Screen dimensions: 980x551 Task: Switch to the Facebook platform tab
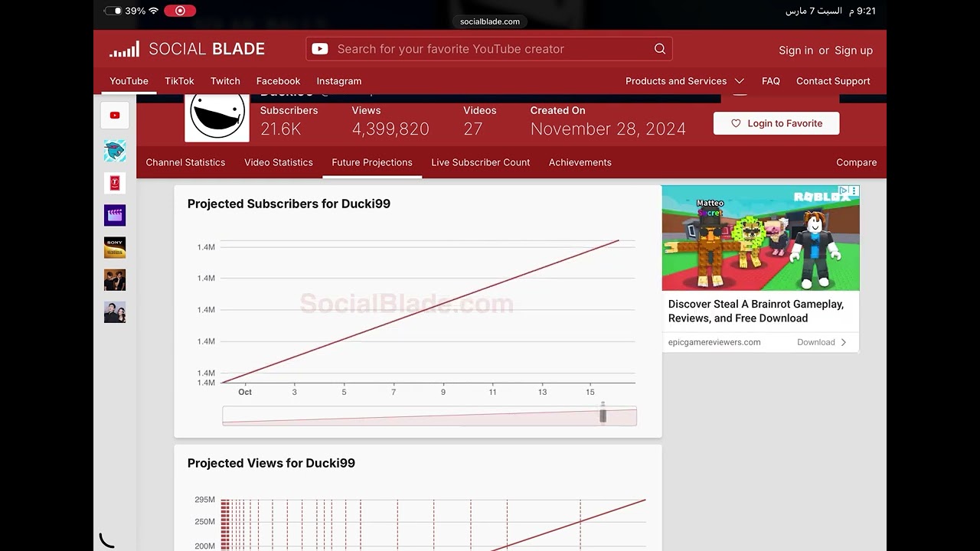click(x=278, y=81)
